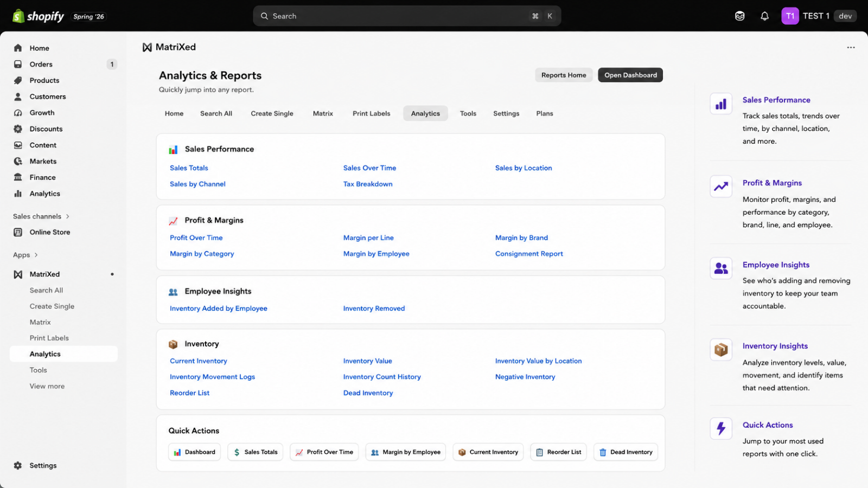The width and height of the screenshot is (868, 488).
Task: Open the Sales Over Time report
Action: (x=369, y=168)
